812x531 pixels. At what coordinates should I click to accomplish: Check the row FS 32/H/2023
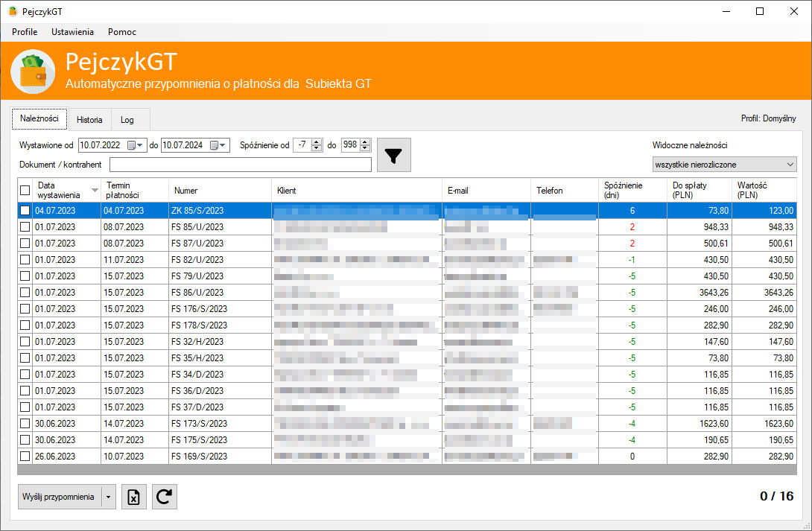point(25,342)
